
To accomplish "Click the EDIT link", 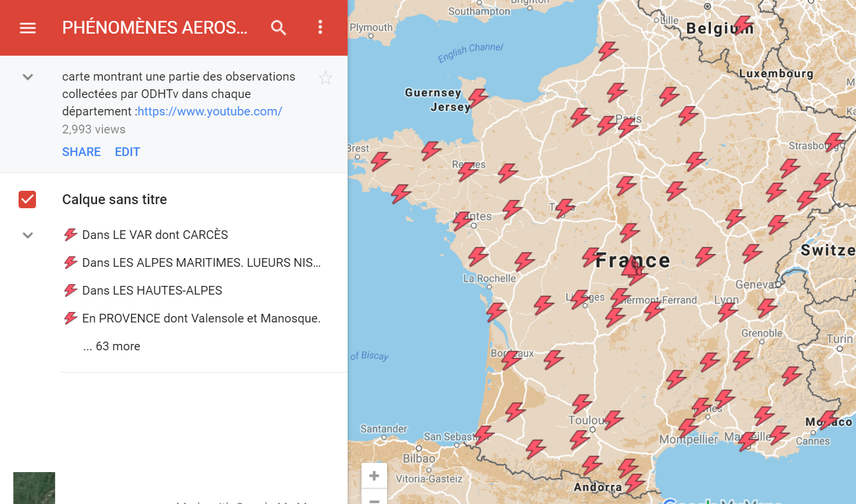I will click(127, 152).
